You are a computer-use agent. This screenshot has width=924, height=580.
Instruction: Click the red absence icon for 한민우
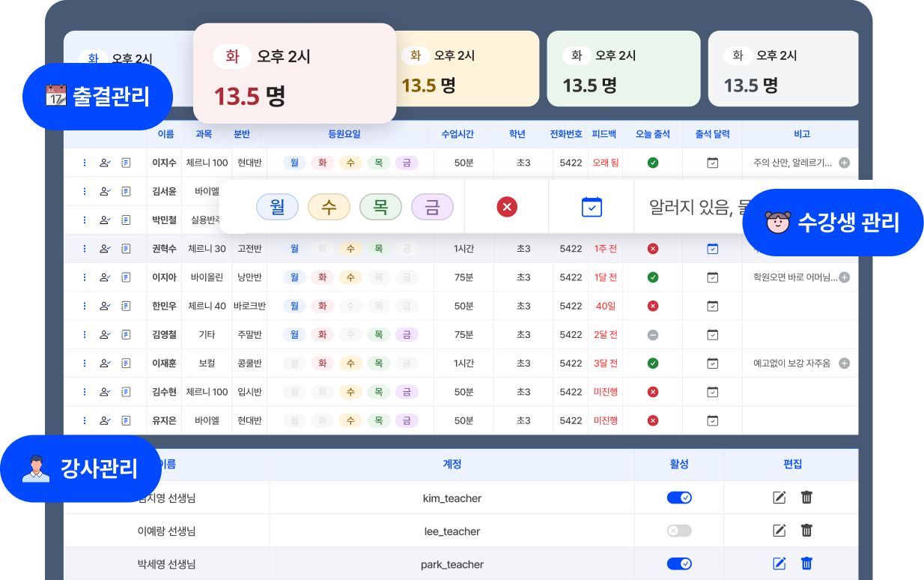(x=652, y=306)
